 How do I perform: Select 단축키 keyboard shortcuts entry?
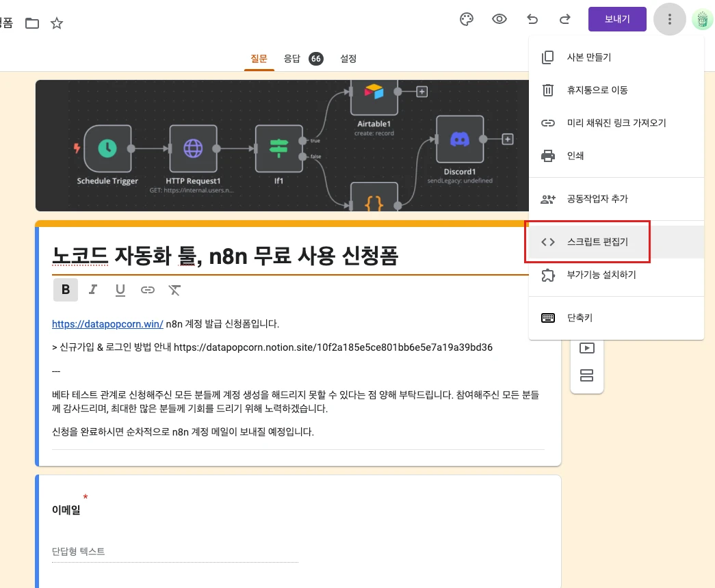point(616,318)
